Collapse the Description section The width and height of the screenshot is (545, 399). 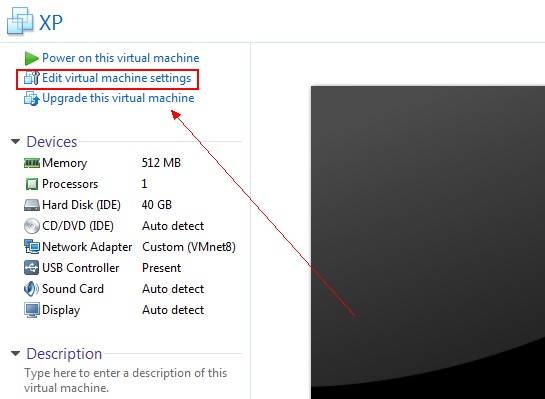[15, 353]
